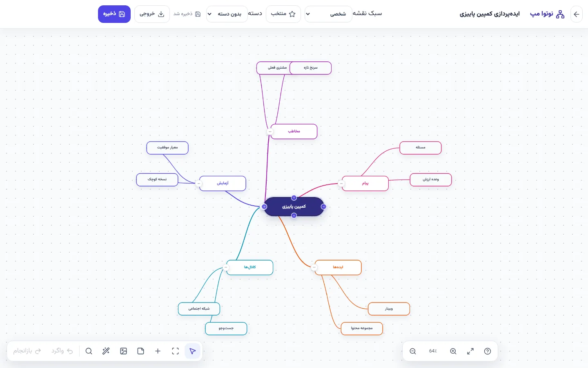Select the آزمایش node
The height and width of the screenshot is (368, 588).
tap(223, 184)
